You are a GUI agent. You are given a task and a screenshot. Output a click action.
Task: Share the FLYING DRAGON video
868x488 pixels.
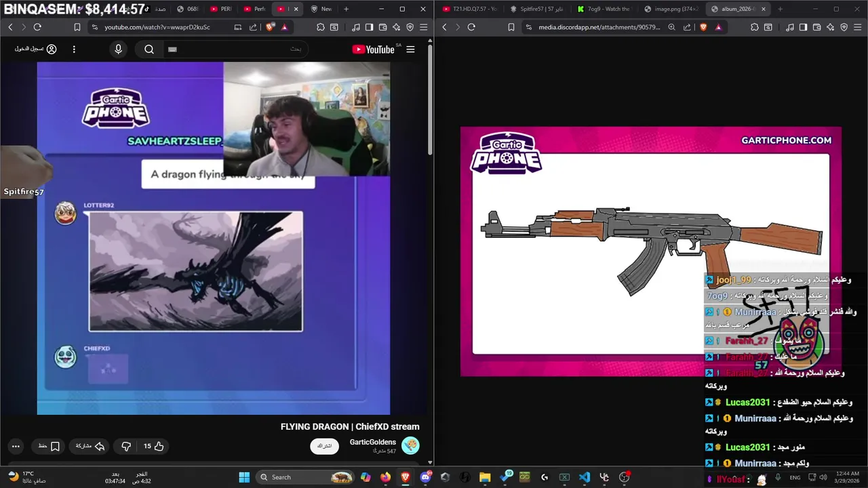tap(90, 446)
